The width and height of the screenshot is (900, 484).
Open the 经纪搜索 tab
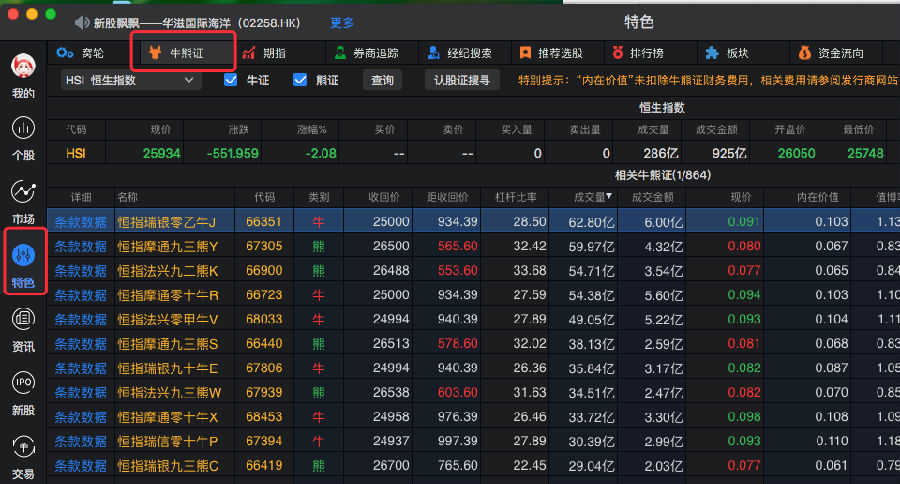click(460, 53)
